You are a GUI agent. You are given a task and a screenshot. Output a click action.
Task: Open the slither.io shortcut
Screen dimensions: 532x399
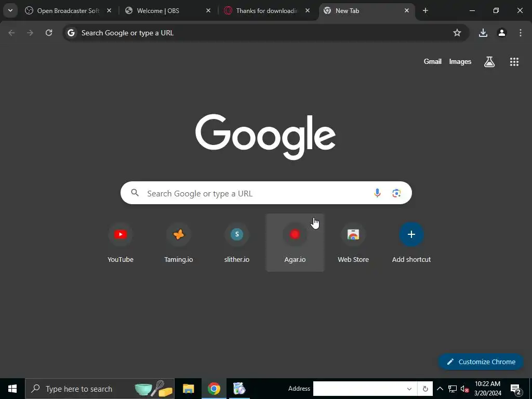(x=237, y=243)
